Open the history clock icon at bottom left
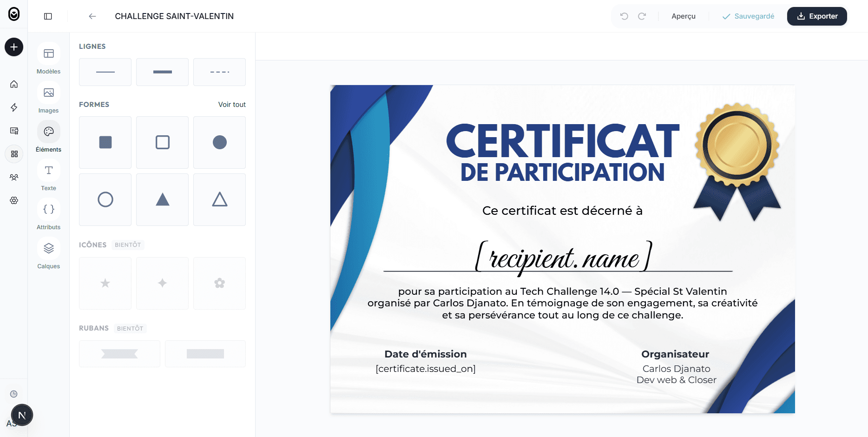The image size is (868, 437). (x=14, y=393)
